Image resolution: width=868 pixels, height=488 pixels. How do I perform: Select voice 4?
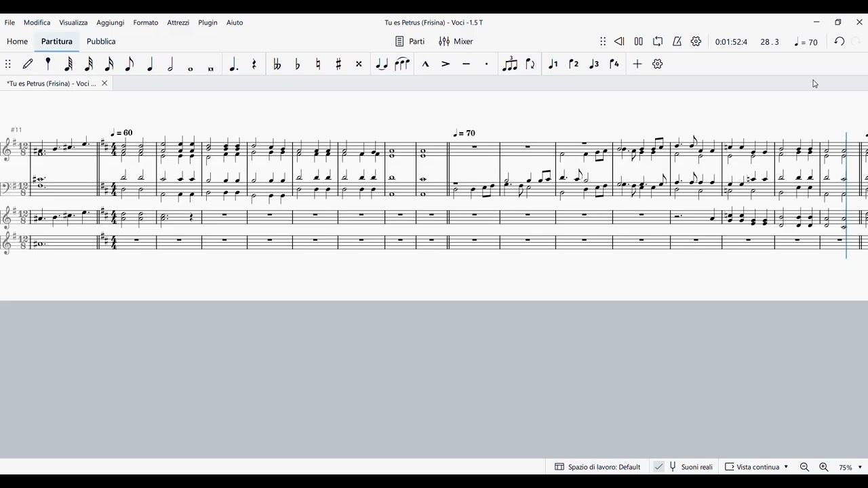pos(614,64)
